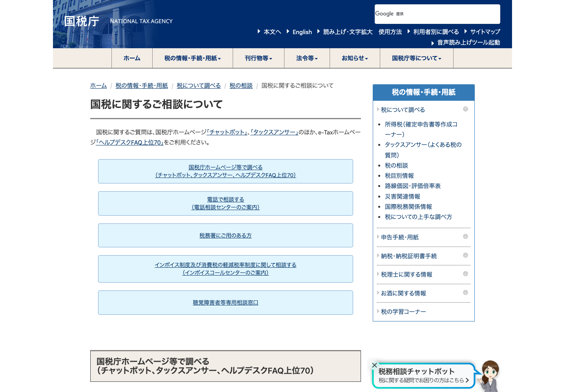Open 税についての上手な調べ方 link

(x=418, y=217)
